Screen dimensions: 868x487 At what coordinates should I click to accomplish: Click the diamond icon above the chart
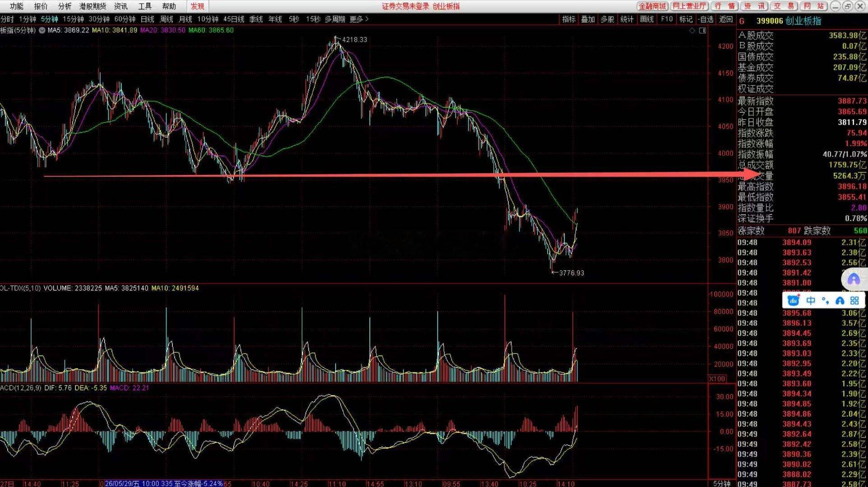click(x=692, y=31)
